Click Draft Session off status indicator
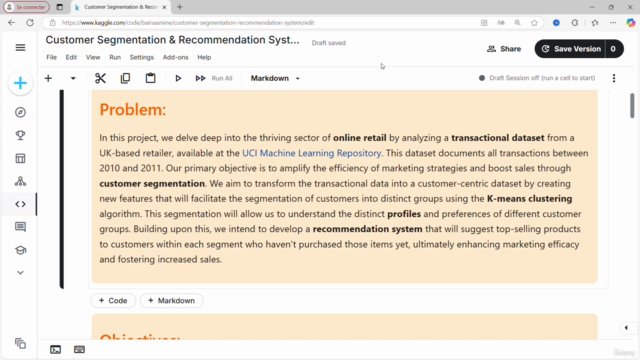 pyautogui.click(x=537, y=78)
